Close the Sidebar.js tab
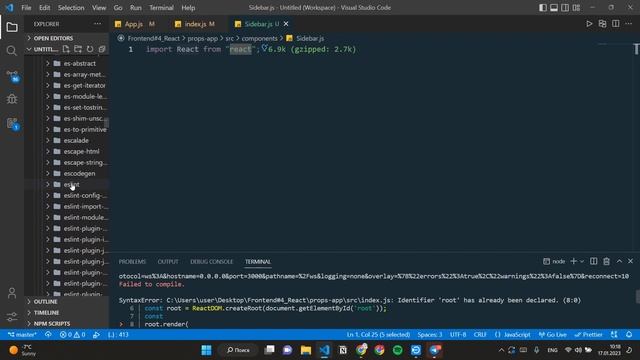 (286, 24)
